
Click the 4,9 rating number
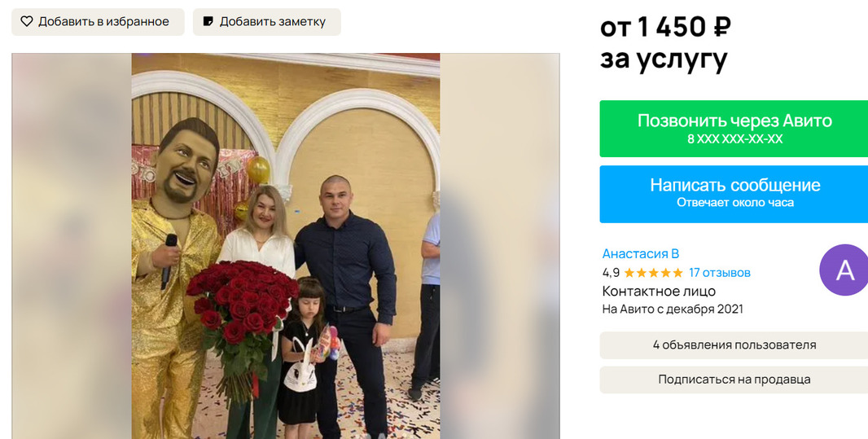(x=611, y=273)
